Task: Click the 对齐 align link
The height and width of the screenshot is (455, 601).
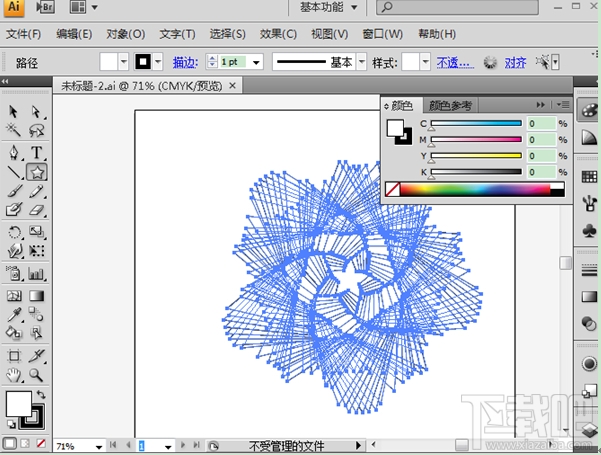Action: [x=515, y=62]
